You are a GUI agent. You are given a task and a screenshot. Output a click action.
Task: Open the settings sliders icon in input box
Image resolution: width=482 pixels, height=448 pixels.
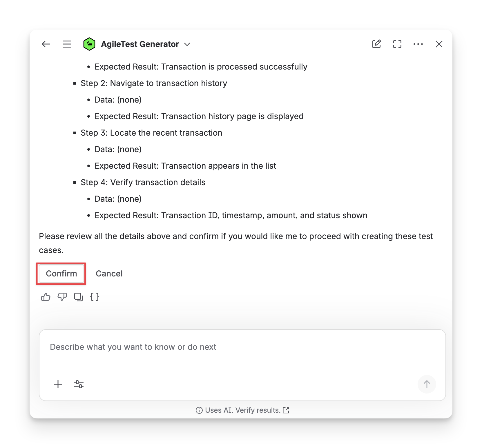79,384
